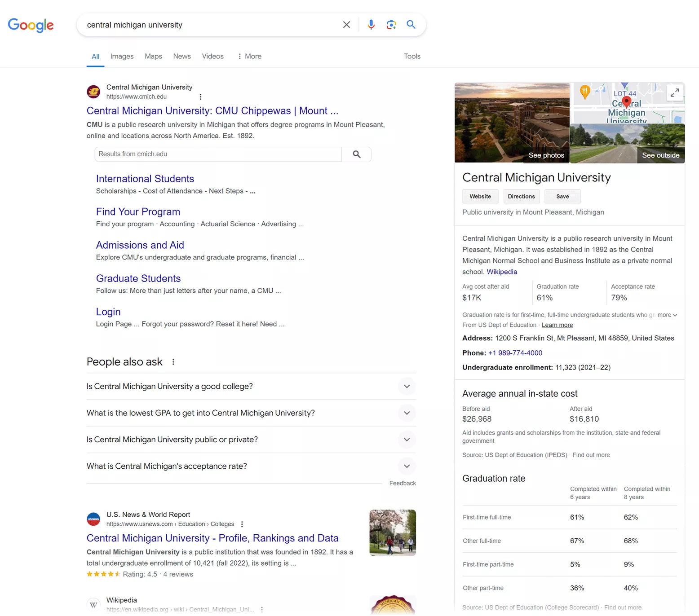The height and width of the screenshot is (616, 699).
Task: Click the red location pin on map
Action: pyautogui.click(x=626, y=103)
